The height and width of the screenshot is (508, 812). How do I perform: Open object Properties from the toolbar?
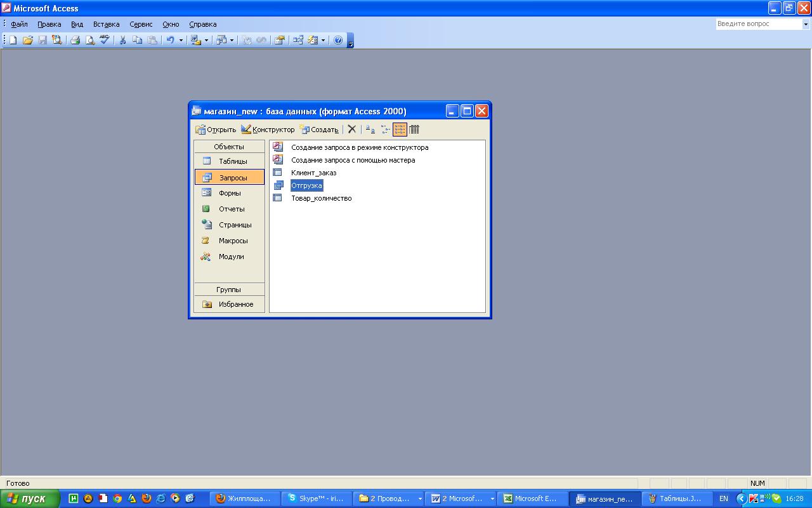(x=279, y=40)
